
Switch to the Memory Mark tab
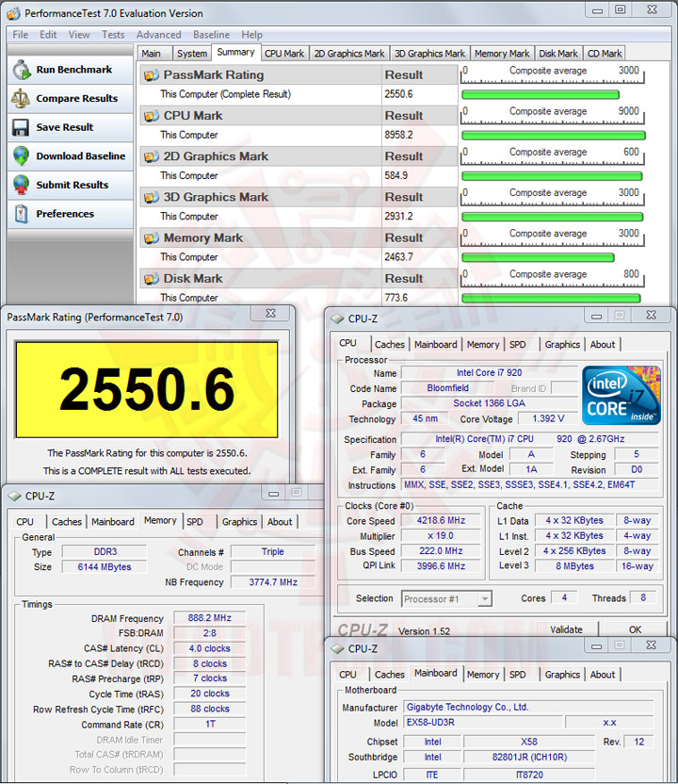tap(502, 54)
